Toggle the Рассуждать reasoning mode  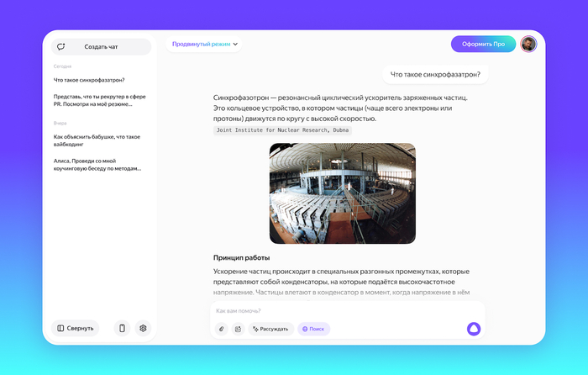click(x=270, y=329)
